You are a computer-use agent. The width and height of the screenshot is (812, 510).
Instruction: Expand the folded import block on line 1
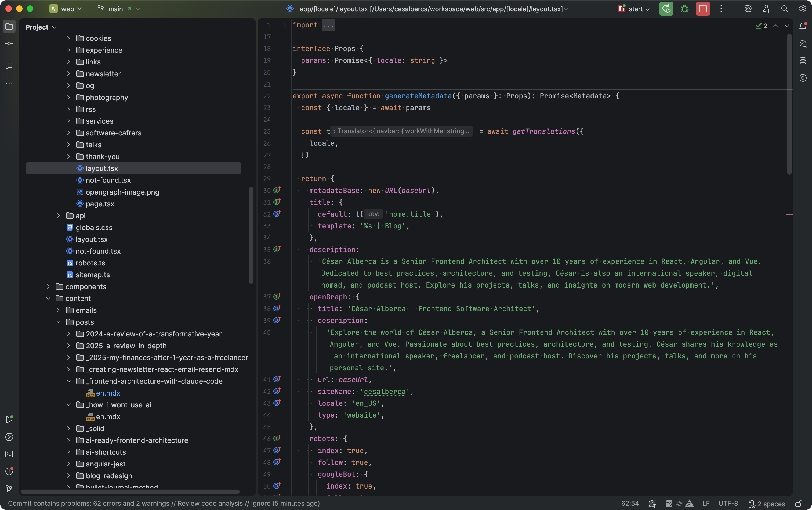(x=284, y=25)
